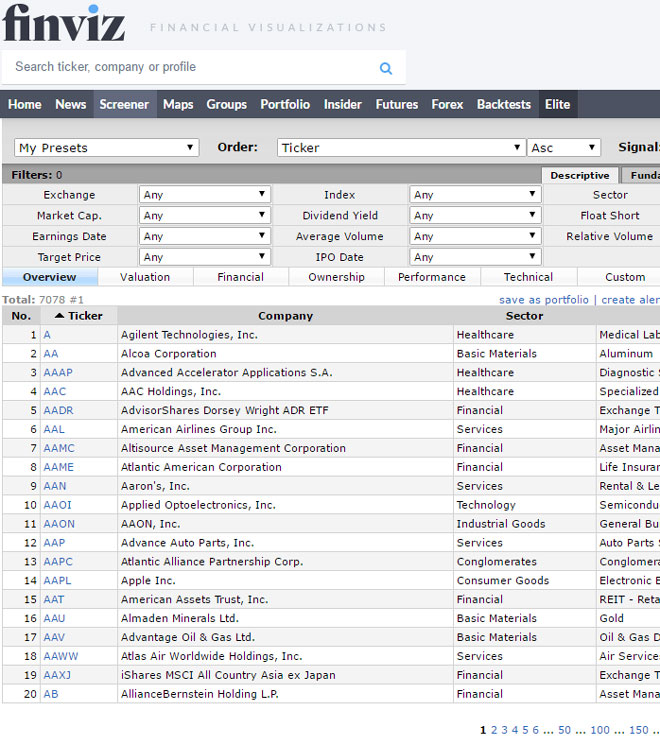Open the Elite nav item
This screenshot has width=660, height=745.
(x=557, y=104)
